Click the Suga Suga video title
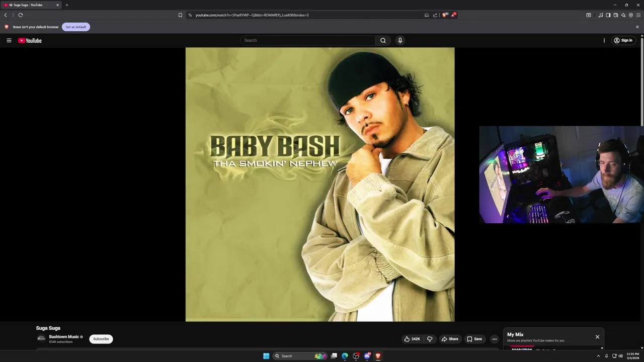The width and height of the screenshot is (644, 362). [x=48, y=328]
